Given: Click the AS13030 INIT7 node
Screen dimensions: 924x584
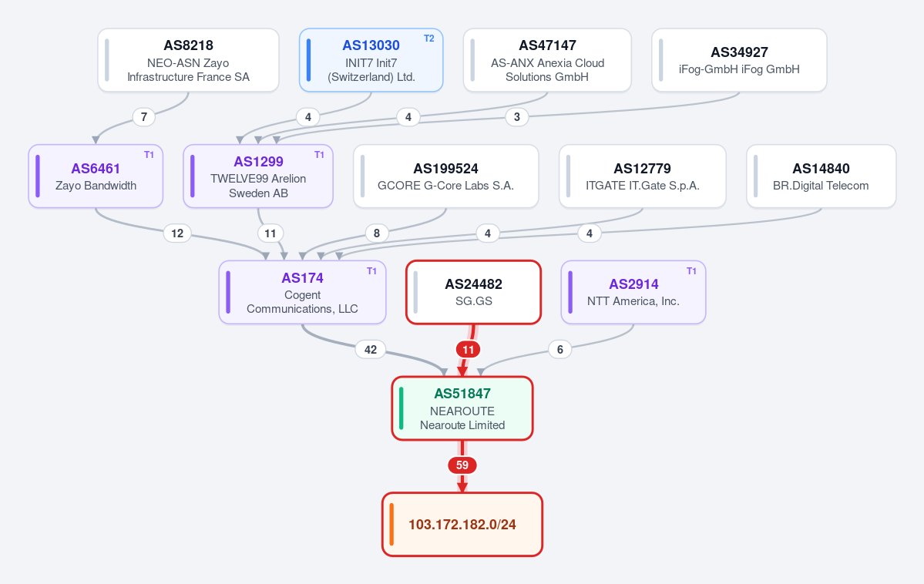Looking at the screenshot, I should [371, 60].
